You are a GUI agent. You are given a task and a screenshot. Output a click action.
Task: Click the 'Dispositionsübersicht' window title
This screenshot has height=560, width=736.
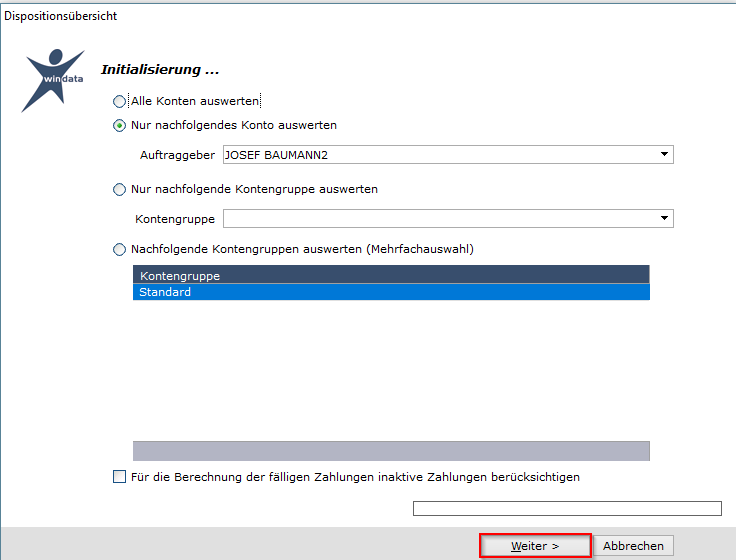pos(61,16)
